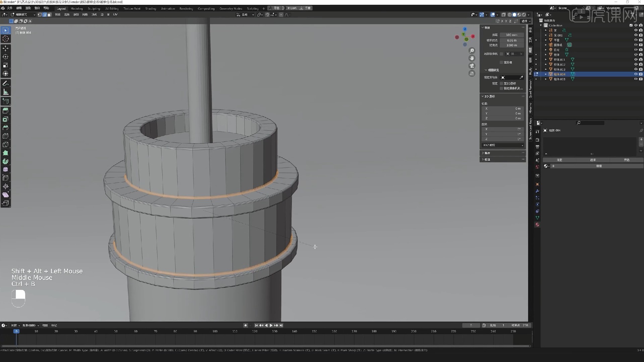Click the 指定 material button
Image resolution: width=644 pixels, height=362 pixels.
559,160
